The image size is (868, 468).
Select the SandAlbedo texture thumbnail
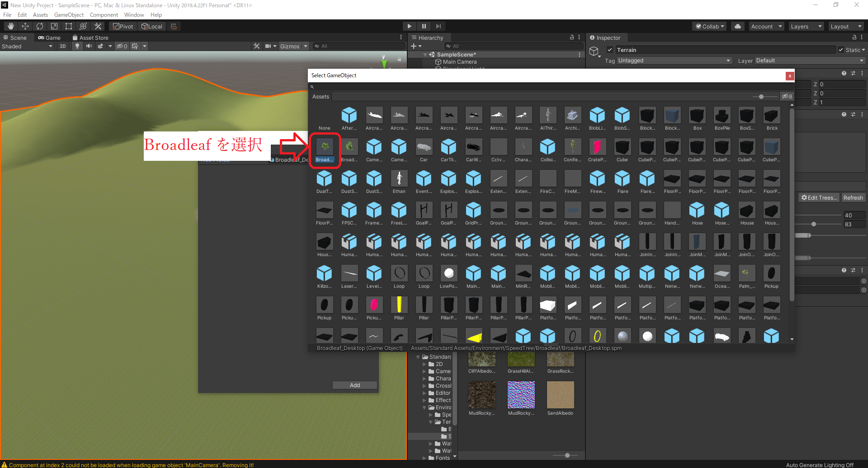coord(560,398)
